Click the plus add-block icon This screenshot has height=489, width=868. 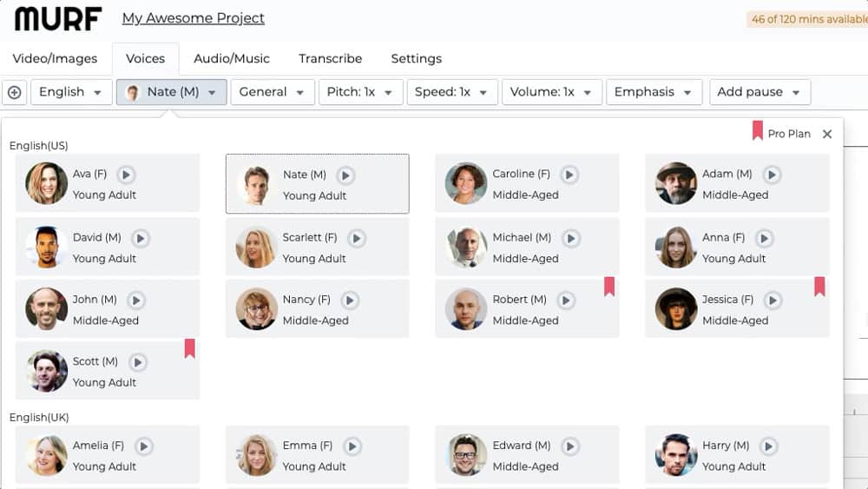point(14,92)
